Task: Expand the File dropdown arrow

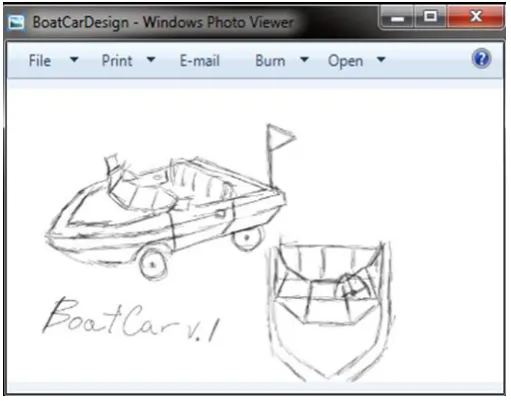Action: pos(74,60)
